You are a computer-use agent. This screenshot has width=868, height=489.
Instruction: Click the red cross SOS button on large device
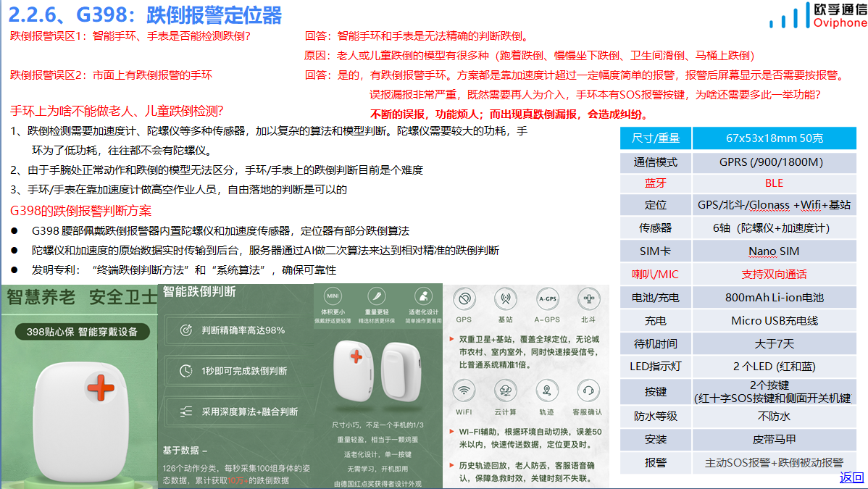pos(101,387)
